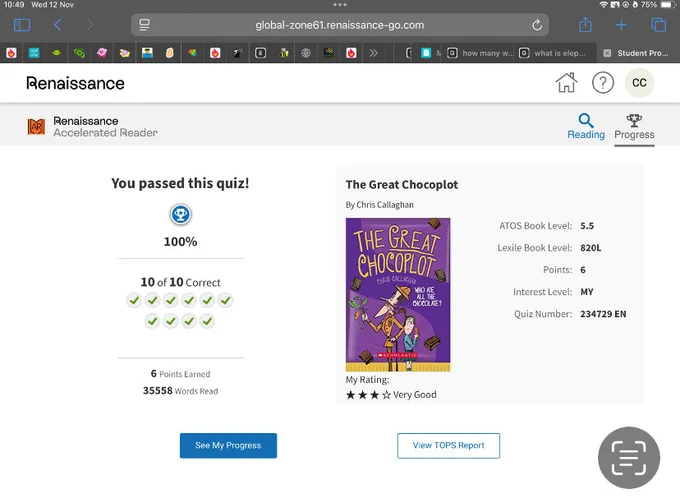Open the blue person favorite icon

coord(147,53)
